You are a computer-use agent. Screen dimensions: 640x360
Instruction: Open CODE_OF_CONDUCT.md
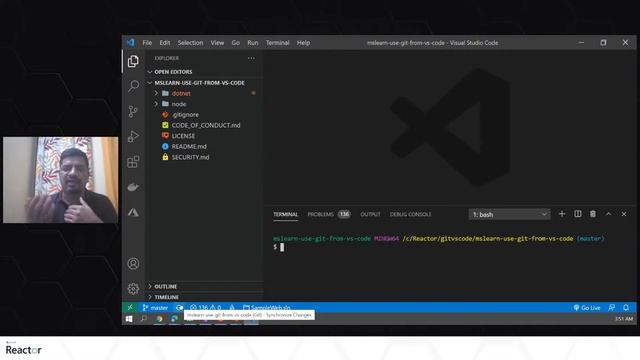204,125
